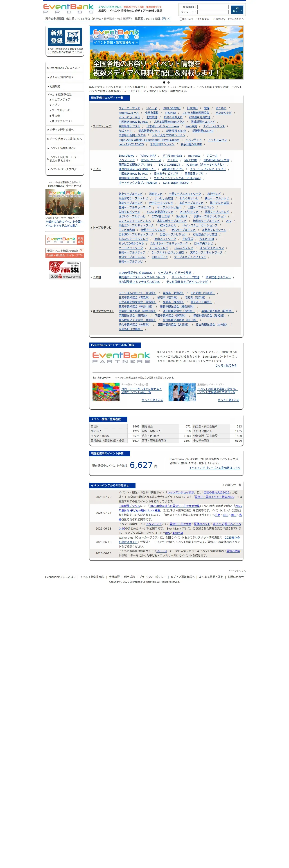Open ID/パスワードを忘れた方へ link
Viewport: 289px width, 868px height.
click(x=229, y=19)
